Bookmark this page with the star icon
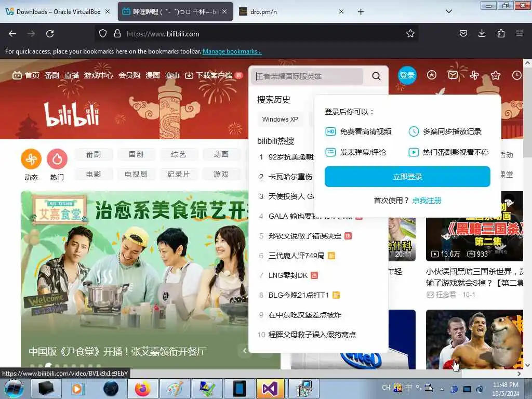Viewport: 532px width, 399px height. click(x=410, y=33)
